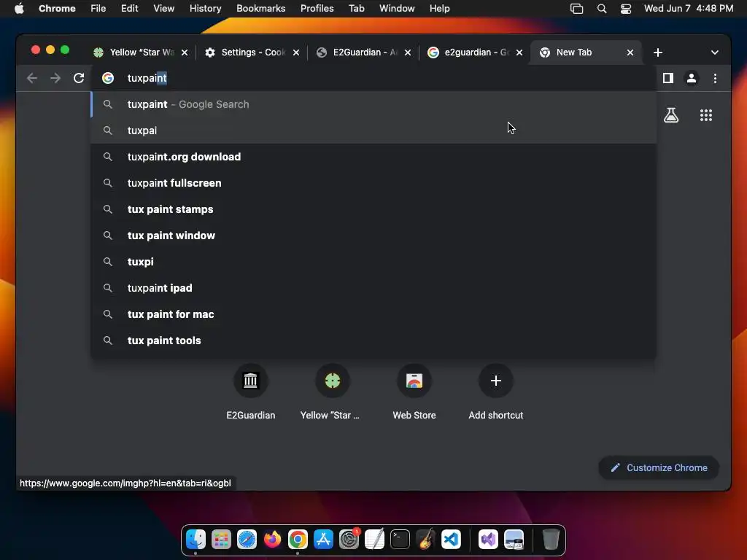
Task: Open Control Center in the menu bar
Action: point(625,9)
